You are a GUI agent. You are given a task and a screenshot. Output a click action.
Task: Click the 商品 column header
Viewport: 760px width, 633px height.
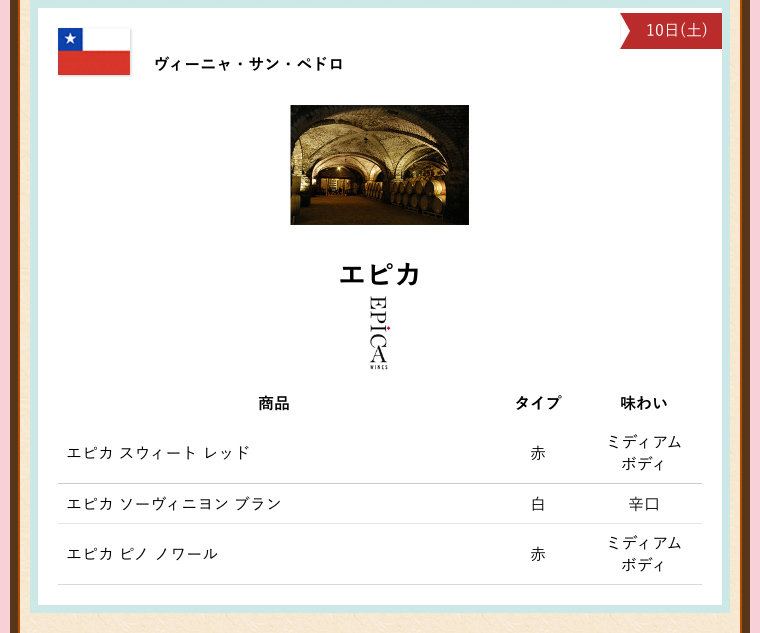(x=273, y=403)
